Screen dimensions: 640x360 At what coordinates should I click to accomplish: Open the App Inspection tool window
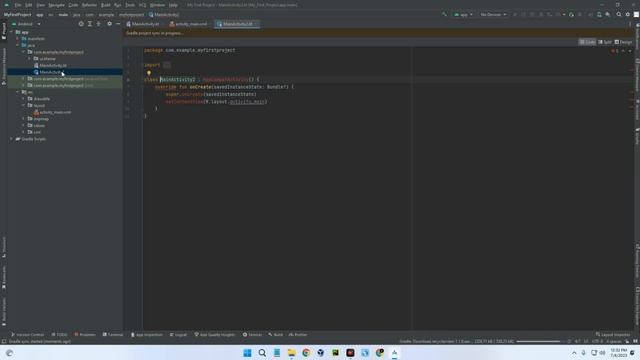(x=147, y=335)
